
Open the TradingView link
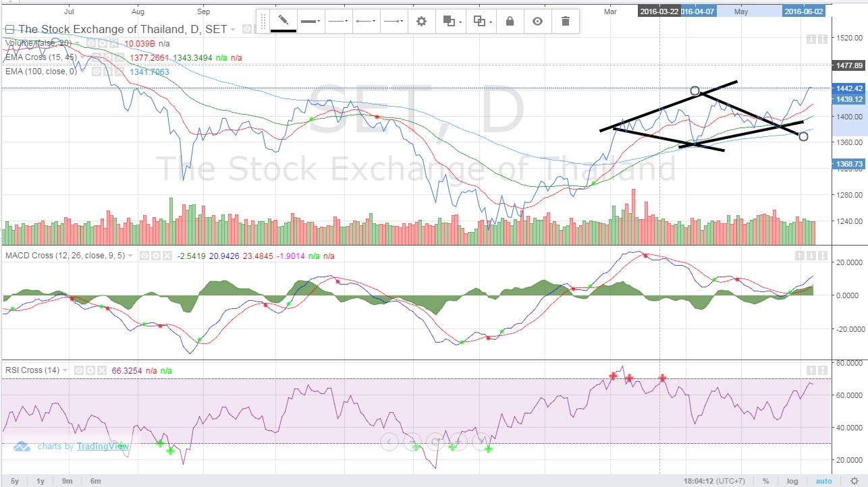pyautogui.click(x=103, y=447)
